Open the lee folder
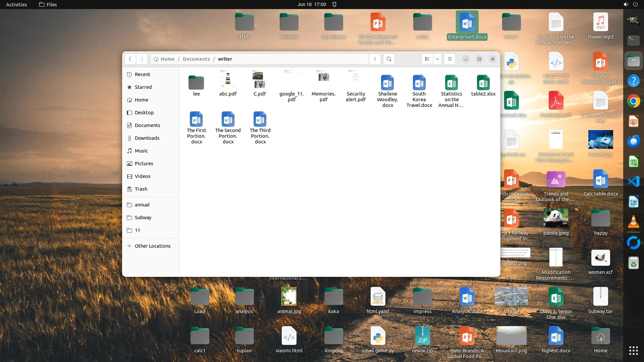 (196, 83)
